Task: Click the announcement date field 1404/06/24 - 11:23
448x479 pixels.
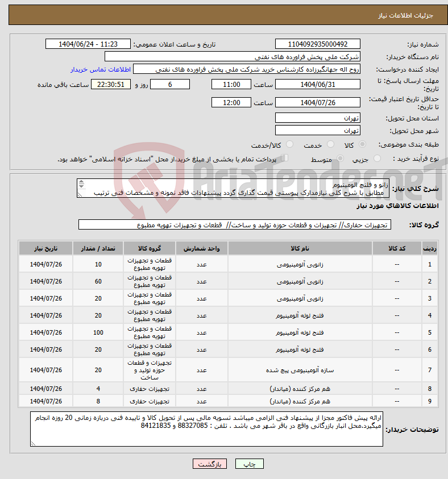Action: click(x=88, y=44)
